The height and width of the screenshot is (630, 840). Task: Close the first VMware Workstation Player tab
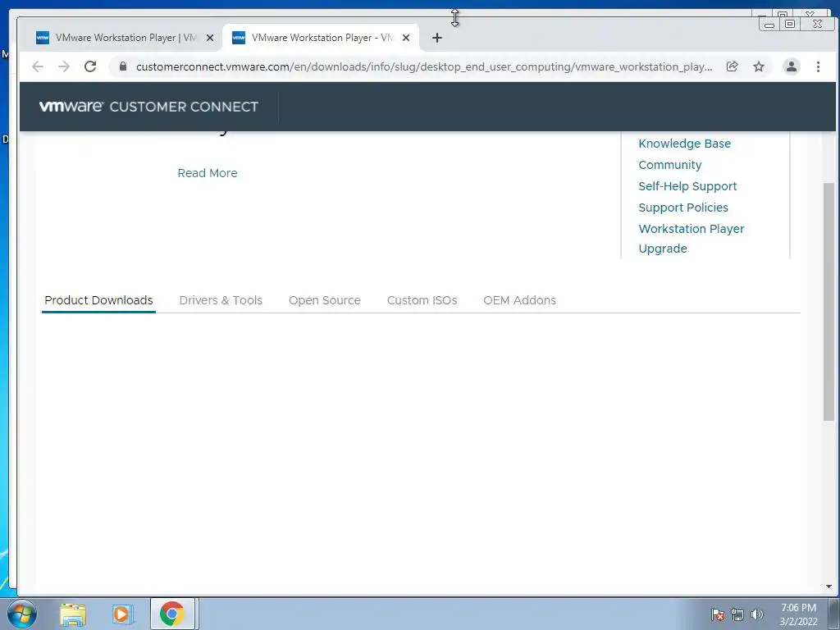point(210,38)
